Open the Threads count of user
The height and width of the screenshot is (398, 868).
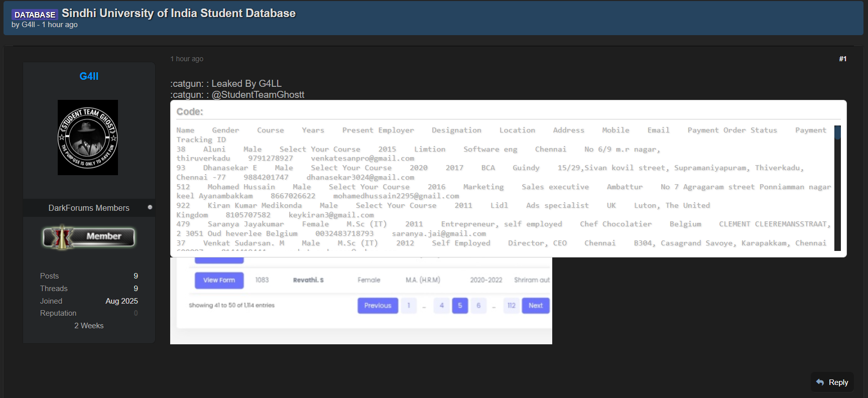click(x=136, y=289)
